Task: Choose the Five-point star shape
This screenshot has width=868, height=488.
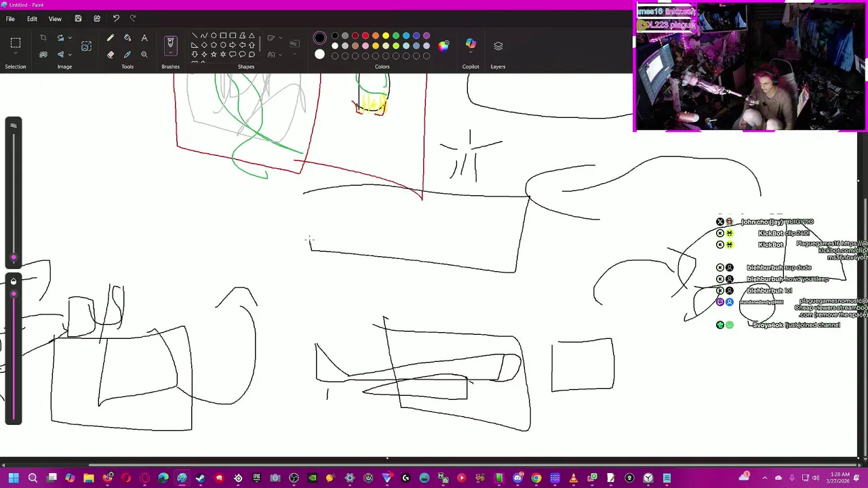Action: point(214,54)
